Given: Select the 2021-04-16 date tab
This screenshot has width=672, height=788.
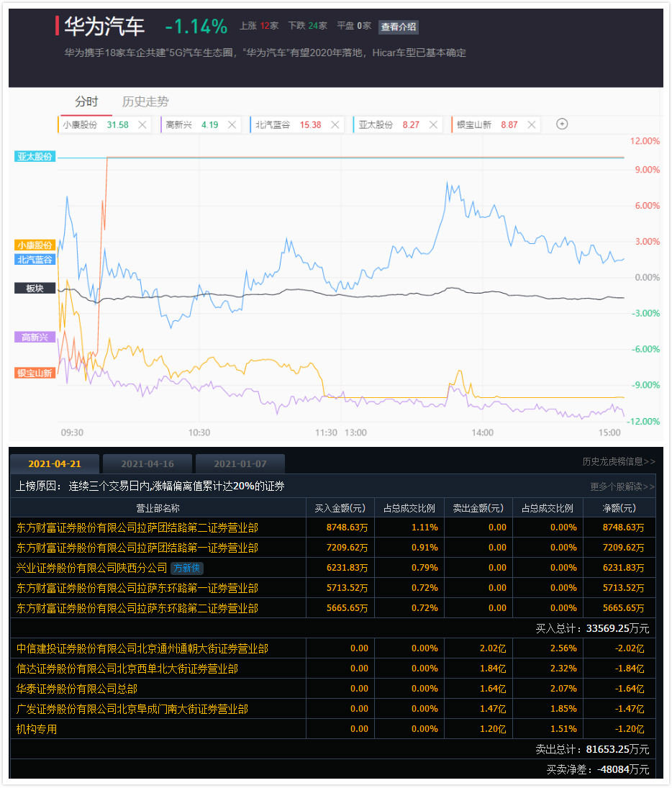Looking at the screenshot, I should pyautogui.click(x=147, y=464).
